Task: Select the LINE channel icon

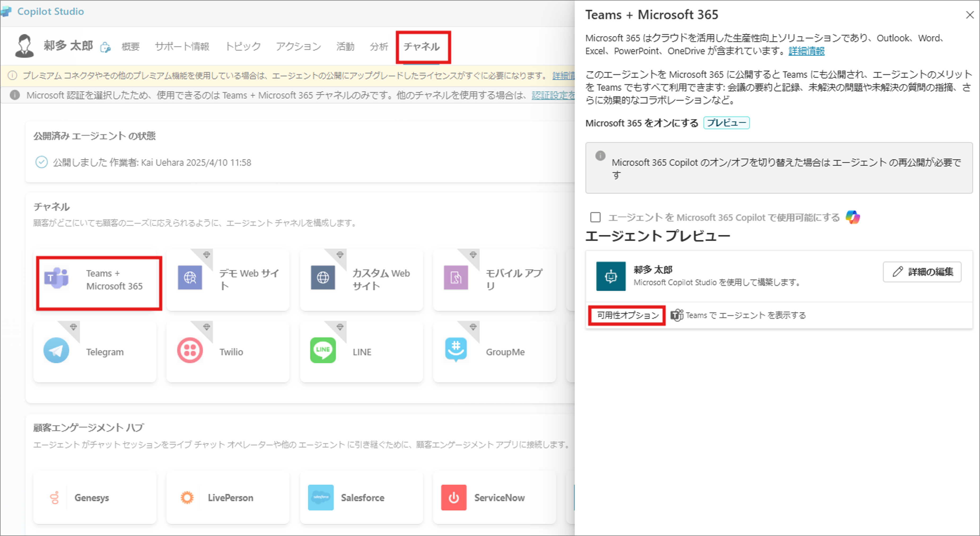Action: coord(323,351)
